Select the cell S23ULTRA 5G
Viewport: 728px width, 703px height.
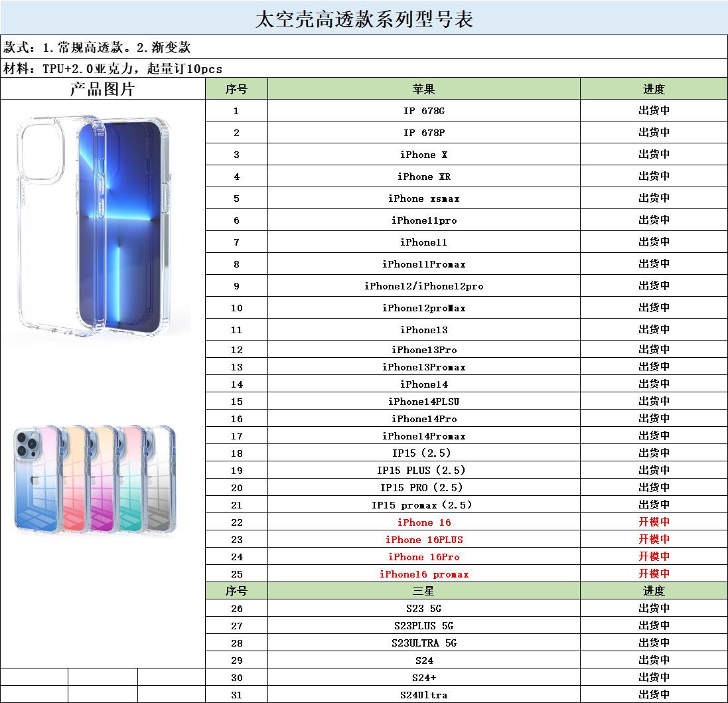(424, 643)
